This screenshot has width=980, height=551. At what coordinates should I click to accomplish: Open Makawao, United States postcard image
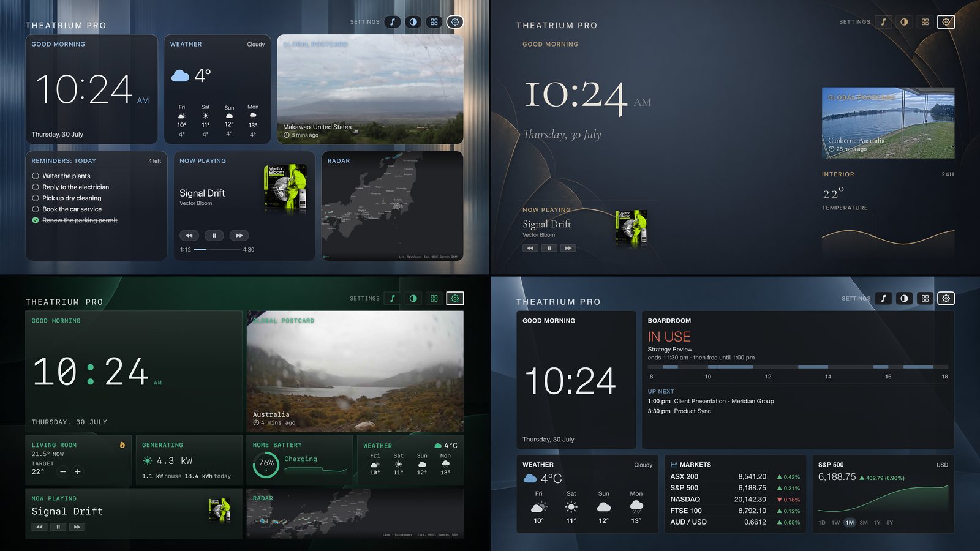tap(370, 89)
